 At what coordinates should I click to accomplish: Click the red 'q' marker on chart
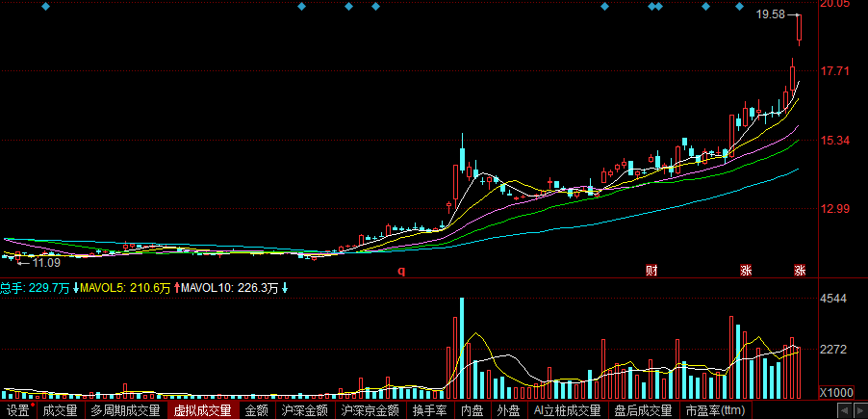click(x=402, y=272)
